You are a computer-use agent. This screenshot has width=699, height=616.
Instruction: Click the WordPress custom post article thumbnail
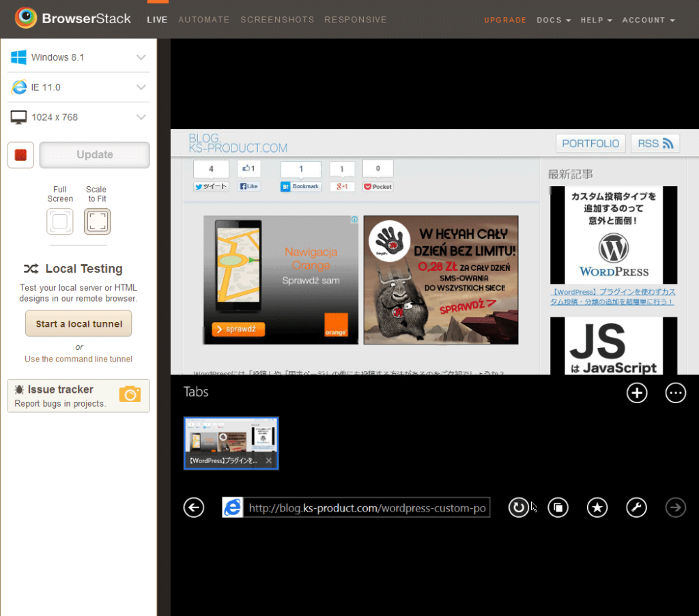tap(614, 235)
